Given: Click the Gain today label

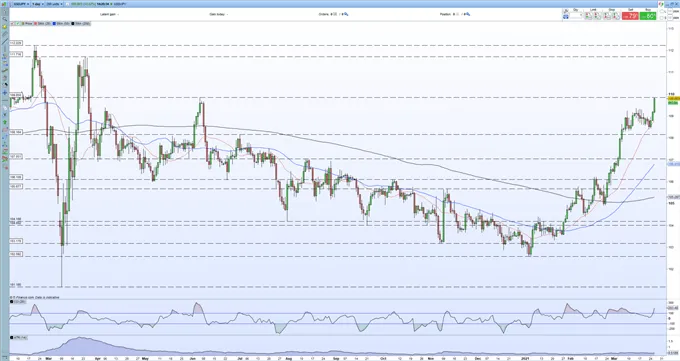Looking at the screenshot, I should click(217, 14).
